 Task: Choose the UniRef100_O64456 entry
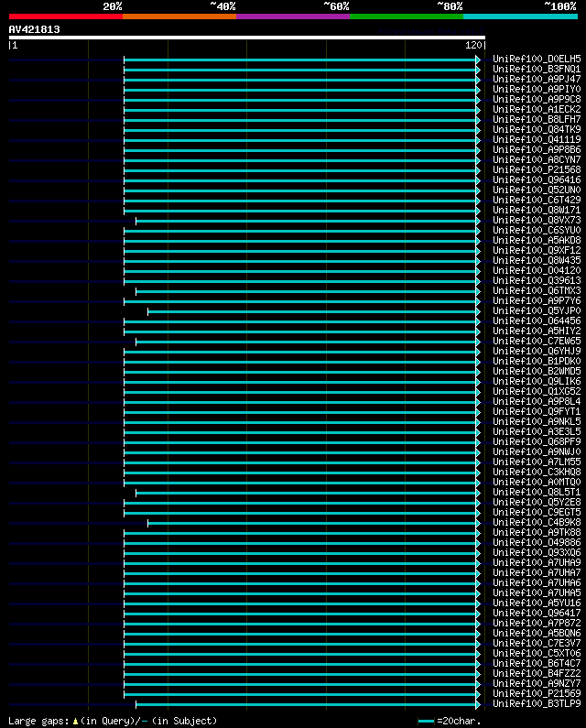coord(537,321)
